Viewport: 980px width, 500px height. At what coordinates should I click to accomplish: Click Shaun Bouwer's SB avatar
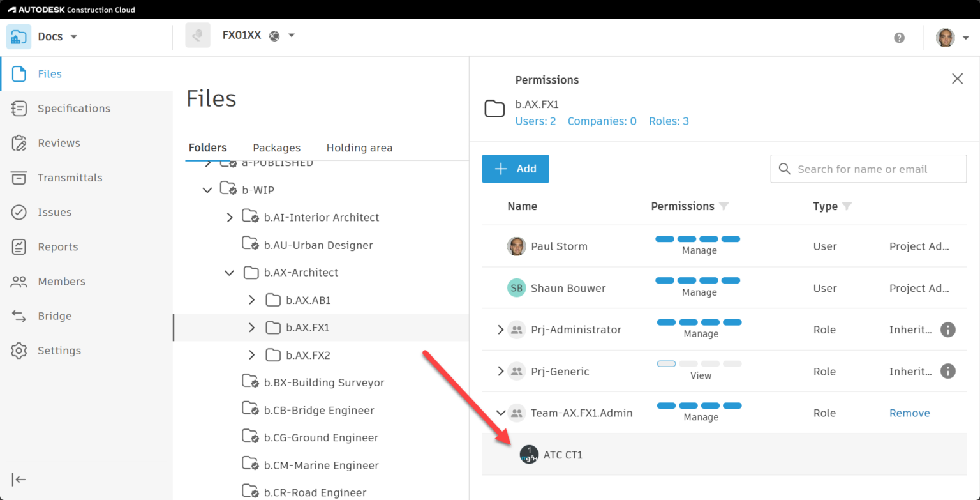click(516, 288)
